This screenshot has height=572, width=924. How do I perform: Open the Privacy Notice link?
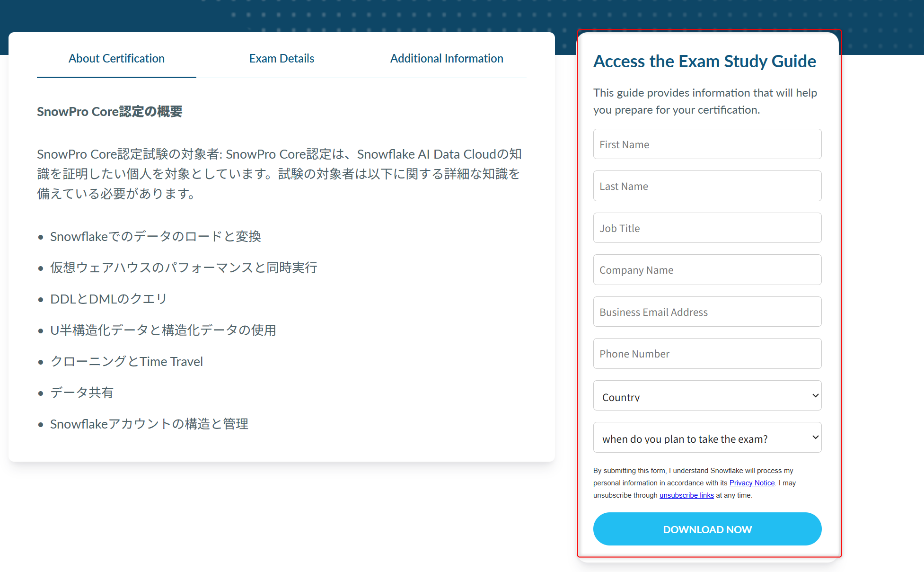[752, 483]
